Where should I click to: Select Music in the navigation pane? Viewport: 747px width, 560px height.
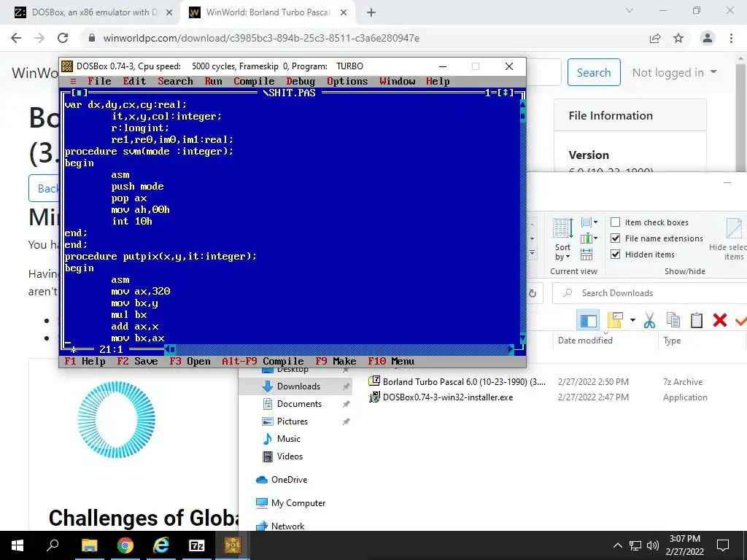(289, 438)
